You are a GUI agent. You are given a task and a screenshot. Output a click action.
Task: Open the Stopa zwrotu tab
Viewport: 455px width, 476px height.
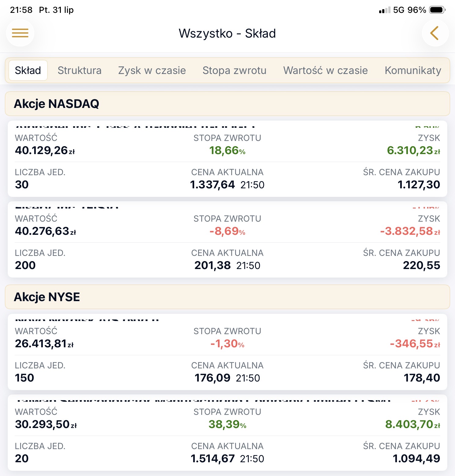[235, 70]
